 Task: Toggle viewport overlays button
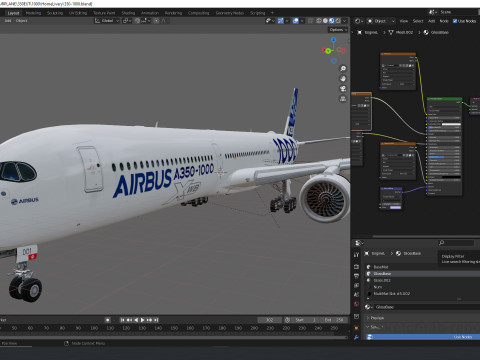[296, 21]
